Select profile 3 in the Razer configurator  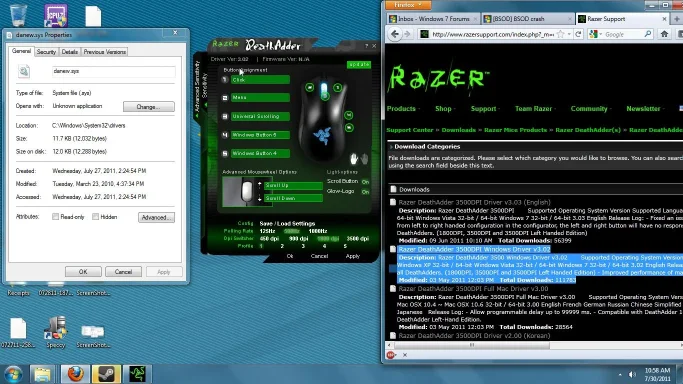(303, 246)
